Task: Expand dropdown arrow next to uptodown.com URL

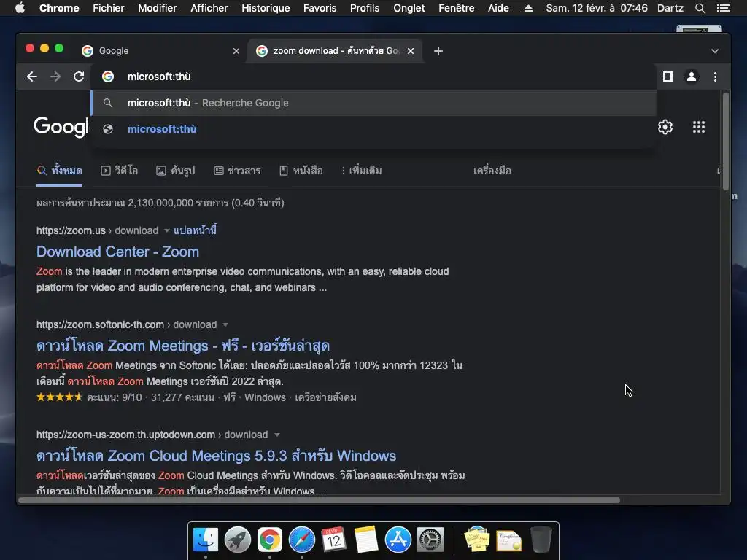Action: (x=276, y=435)
